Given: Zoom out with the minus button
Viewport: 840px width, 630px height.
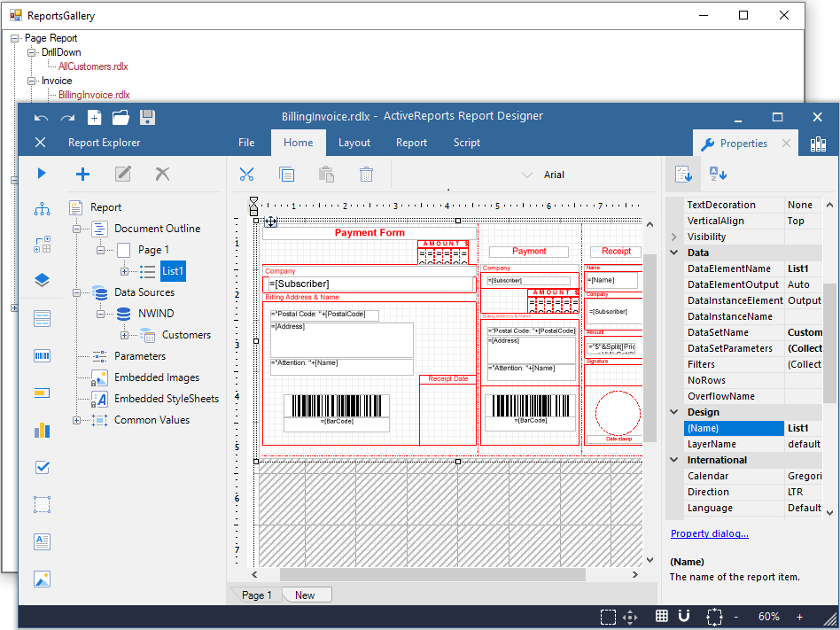Looking at the screenshot, I should (x=736, y=617).
